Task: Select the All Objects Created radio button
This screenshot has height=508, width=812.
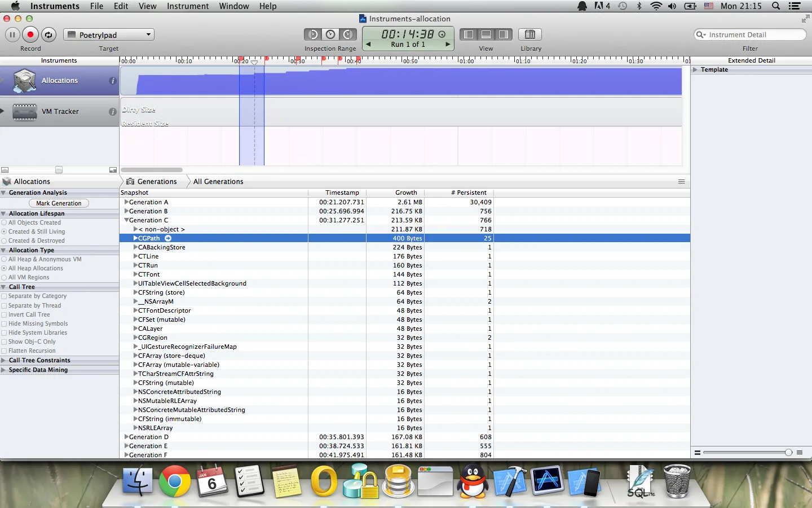Action: coord(4,223)
